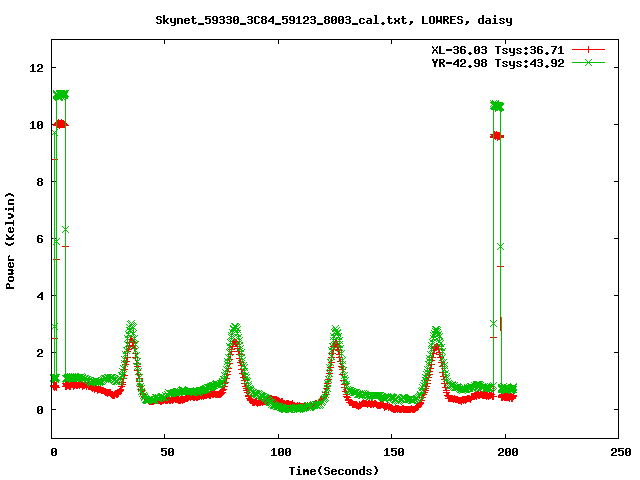
Task: Click the y-axis tick label 6
Action: coord(40,239)
